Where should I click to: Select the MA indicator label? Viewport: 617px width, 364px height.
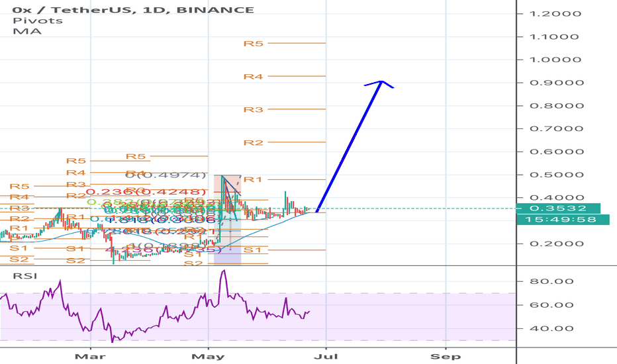(26, 31)
